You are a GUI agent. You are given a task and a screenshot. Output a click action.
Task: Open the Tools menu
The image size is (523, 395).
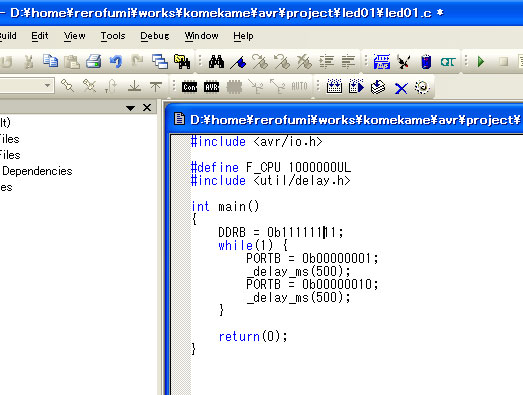pos(113,36)
